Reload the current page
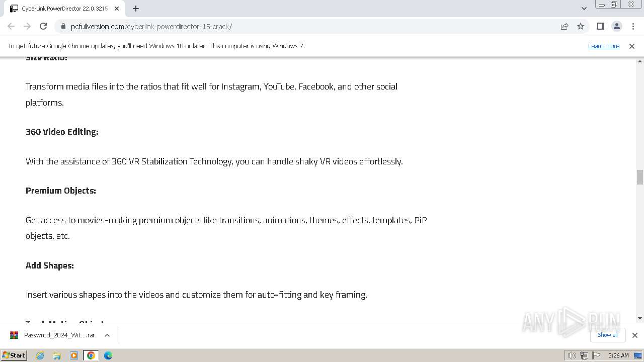Screen dimensions: 644x362 (43, 26)
